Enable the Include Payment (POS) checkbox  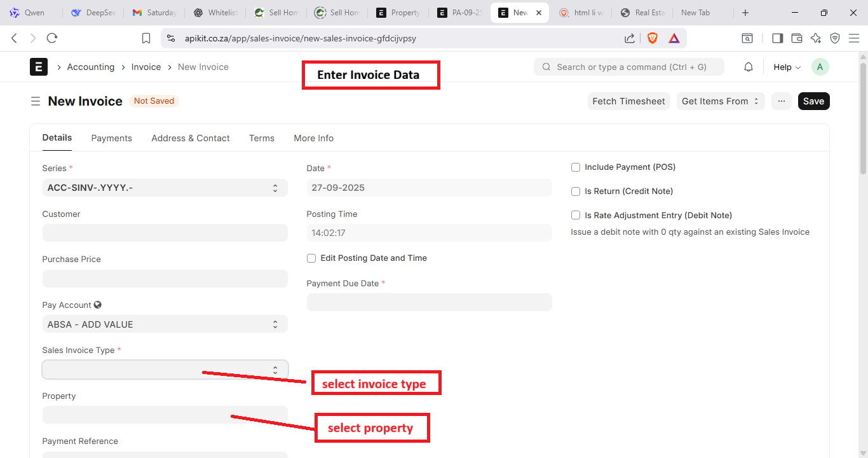tap(576, 167)
